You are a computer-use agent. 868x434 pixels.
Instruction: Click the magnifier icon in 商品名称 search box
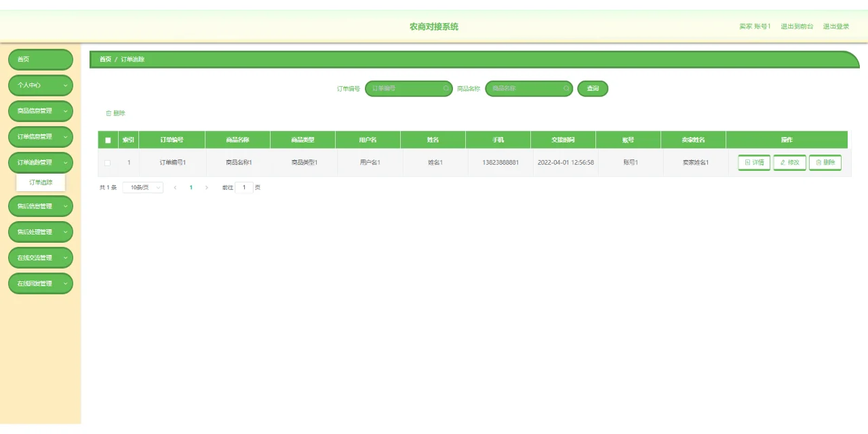[566, 89]
